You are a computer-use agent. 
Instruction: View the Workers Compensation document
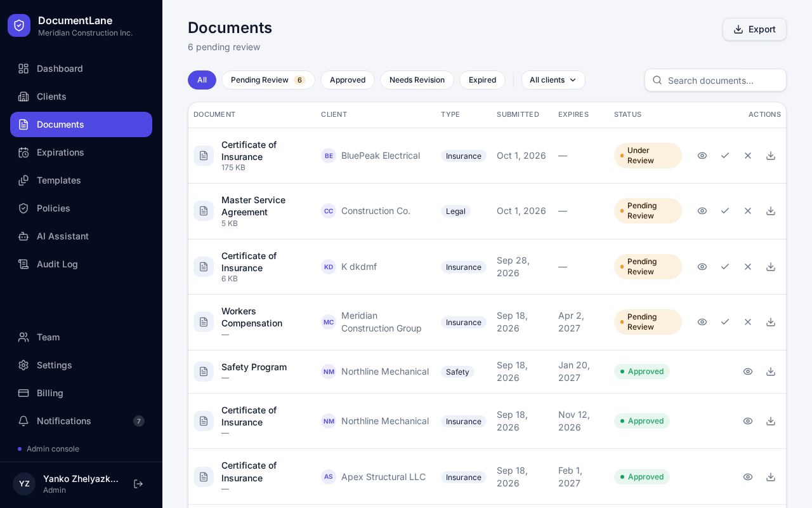[x=702, y=322]
